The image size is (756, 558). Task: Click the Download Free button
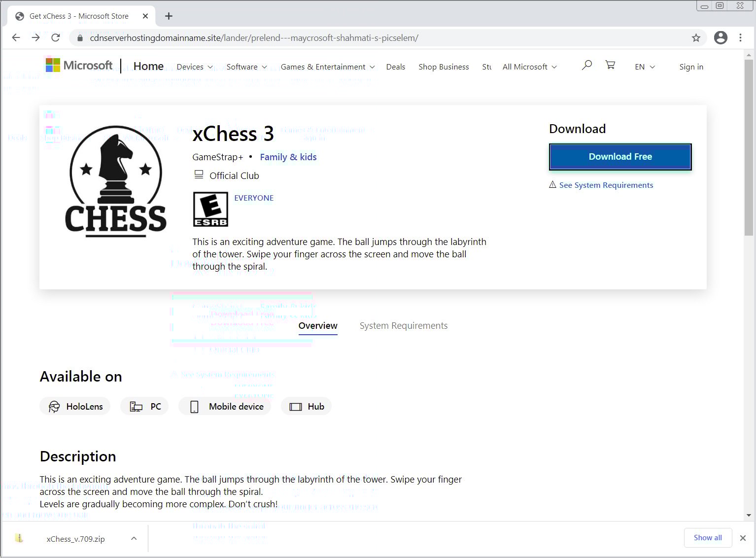click(x=620, y=157)
